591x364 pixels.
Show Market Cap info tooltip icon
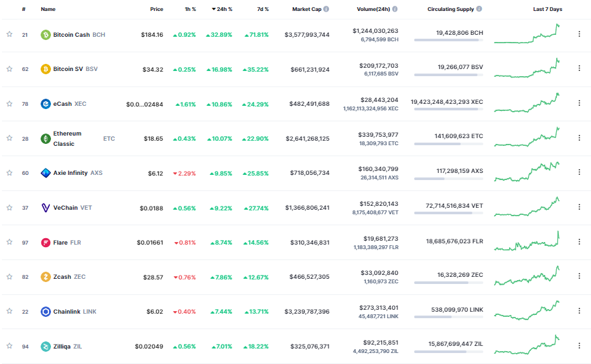[326, 9]
